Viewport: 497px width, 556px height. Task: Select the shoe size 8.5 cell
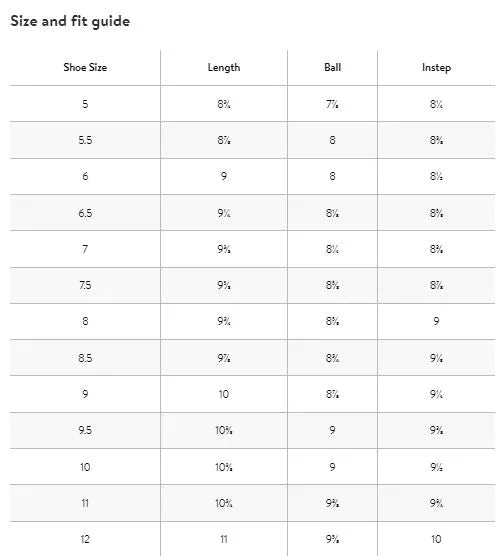point(85,358)
